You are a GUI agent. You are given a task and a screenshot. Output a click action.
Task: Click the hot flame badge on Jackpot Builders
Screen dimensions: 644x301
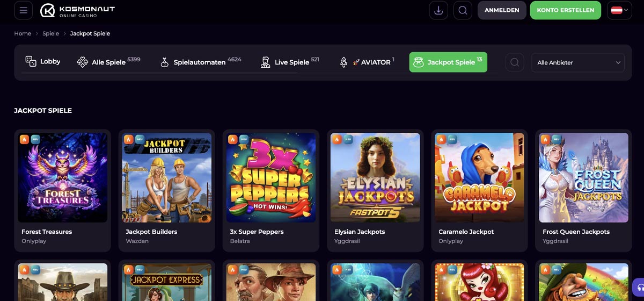[x=128, y=139]
